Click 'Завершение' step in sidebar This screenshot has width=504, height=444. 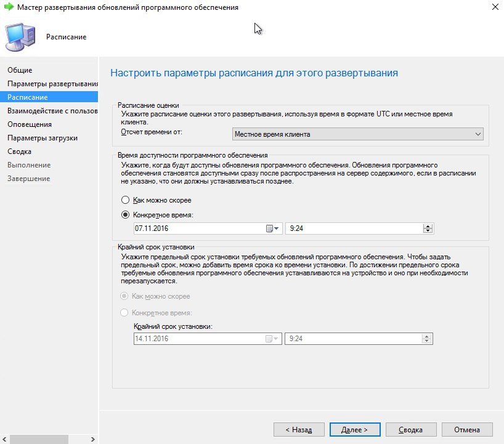(28, 179)
